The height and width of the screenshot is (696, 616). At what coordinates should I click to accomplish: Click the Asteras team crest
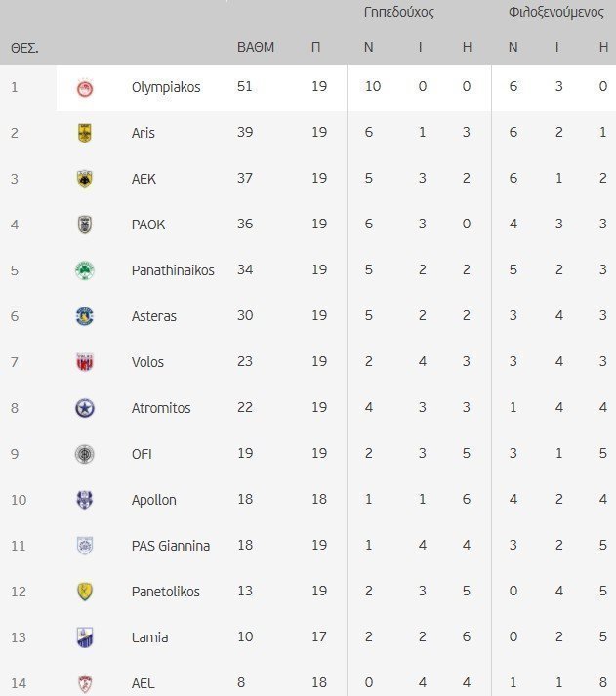pyautogui.click(x=85, y=316)
